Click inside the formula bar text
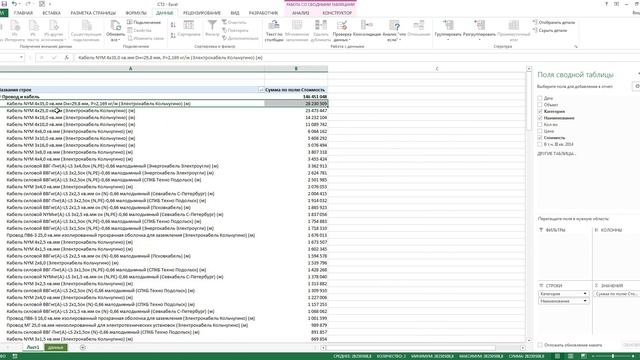640x360 pixels. pyautogui.click(x=170, y=58)
